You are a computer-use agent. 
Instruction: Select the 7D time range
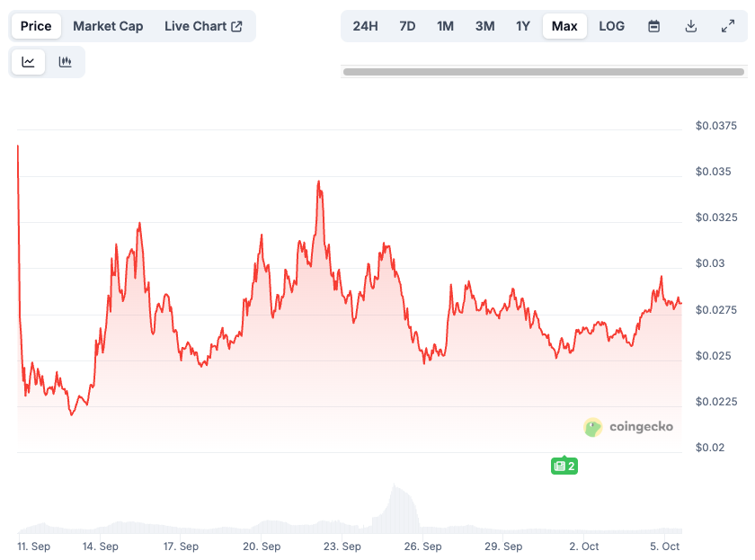407,26
